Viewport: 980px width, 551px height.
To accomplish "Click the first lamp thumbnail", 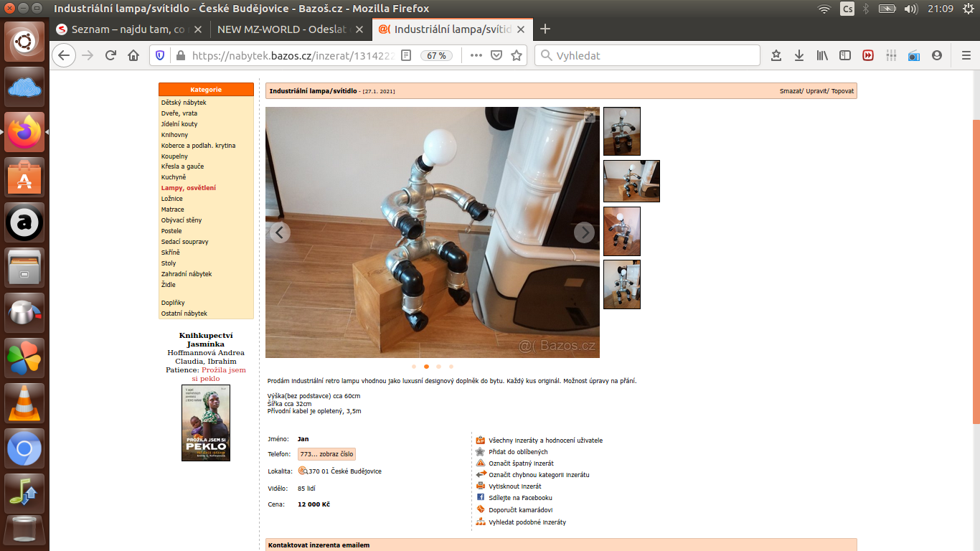I will 621,131.
